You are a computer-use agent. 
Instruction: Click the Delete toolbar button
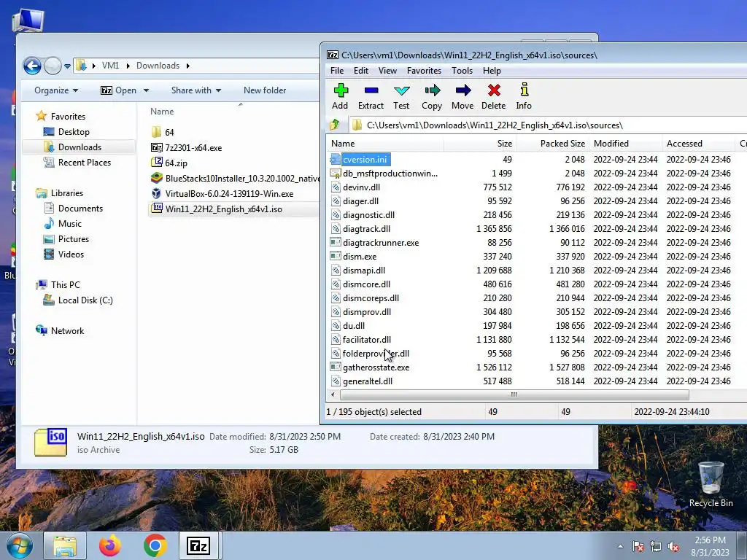[494, 97]
